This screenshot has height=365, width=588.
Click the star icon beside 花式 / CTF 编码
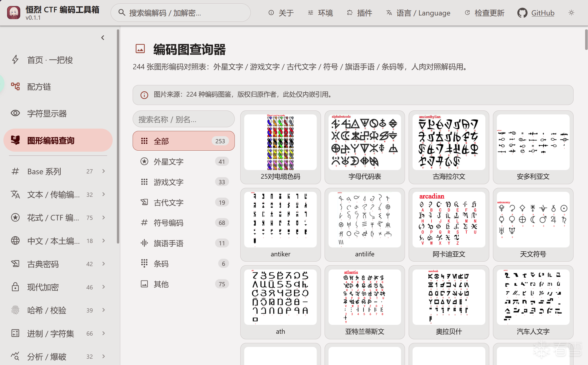pos(15,218)
